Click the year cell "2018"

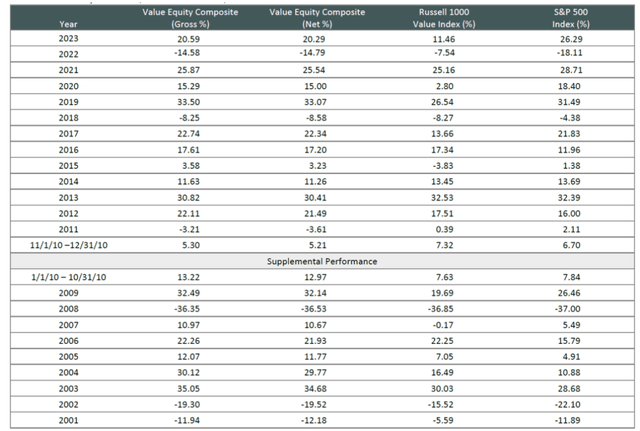[x=68, y=118]
